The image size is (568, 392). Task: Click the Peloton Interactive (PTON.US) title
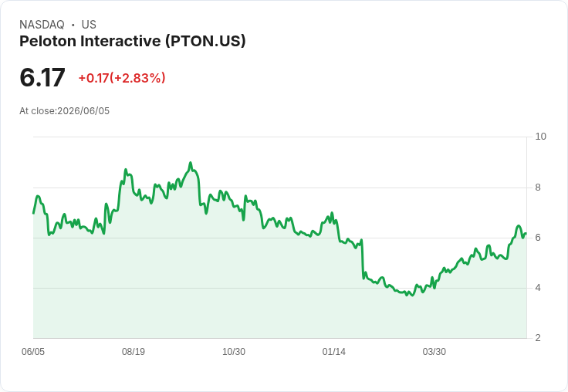click(133, 41)
